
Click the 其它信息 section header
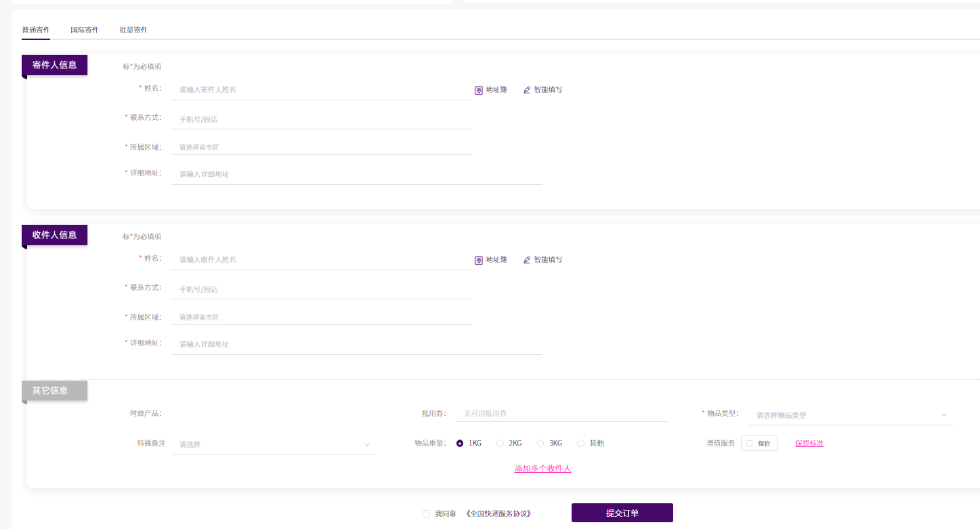coord(55,391)
